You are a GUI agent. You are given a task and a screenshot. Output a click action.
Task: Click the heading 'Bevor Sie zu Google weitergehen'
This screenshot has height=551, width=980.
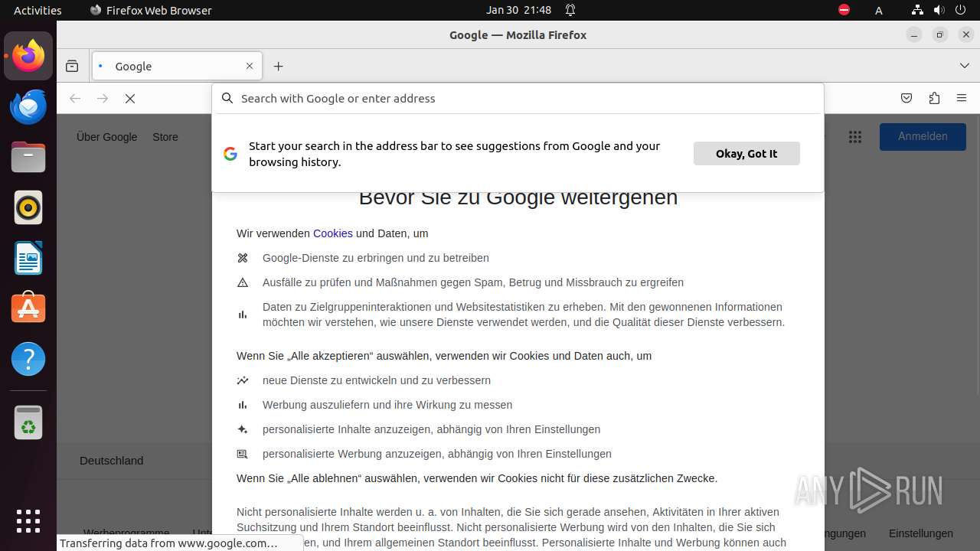518,197
